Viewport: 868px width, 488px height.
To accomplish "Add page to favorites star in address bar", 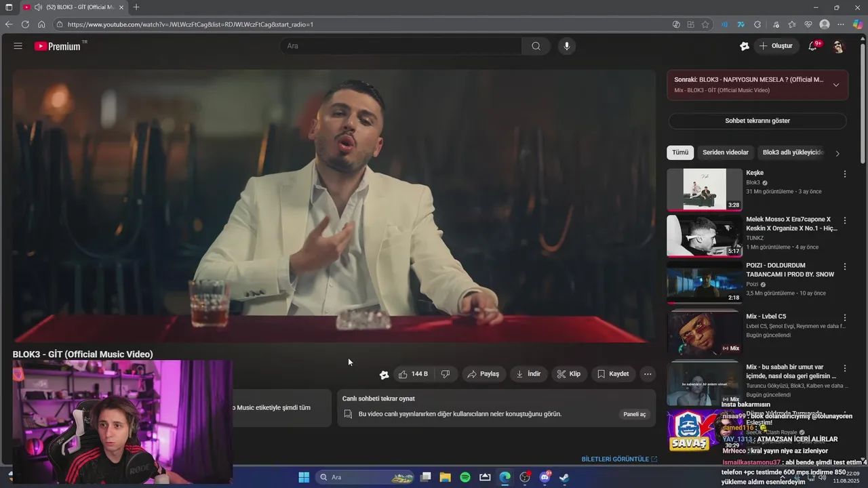I will 705,24.
